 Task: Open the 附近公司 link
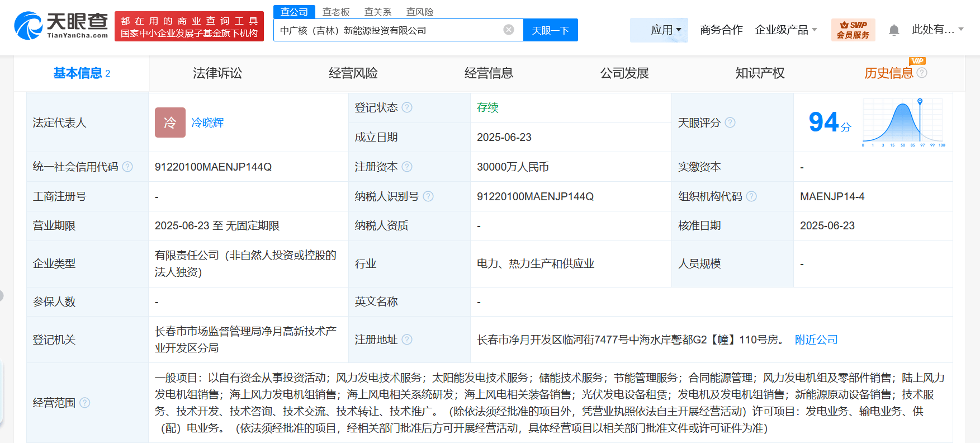(816, 340)
